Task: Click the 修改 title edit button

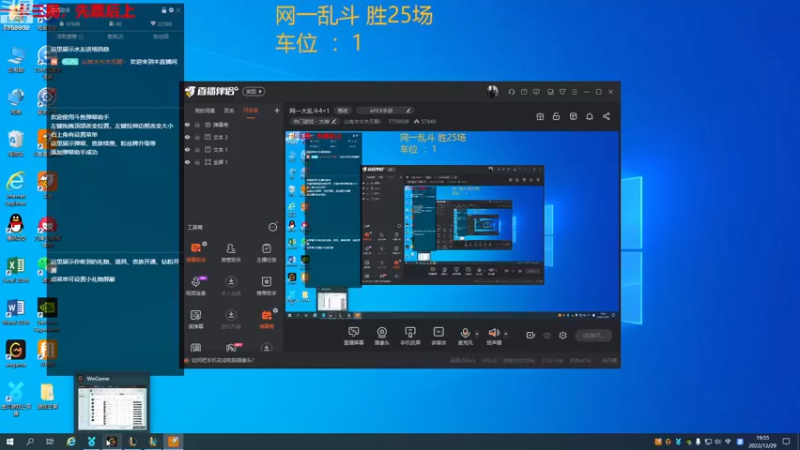Action: pyautogui.click(x=343, y=110)
